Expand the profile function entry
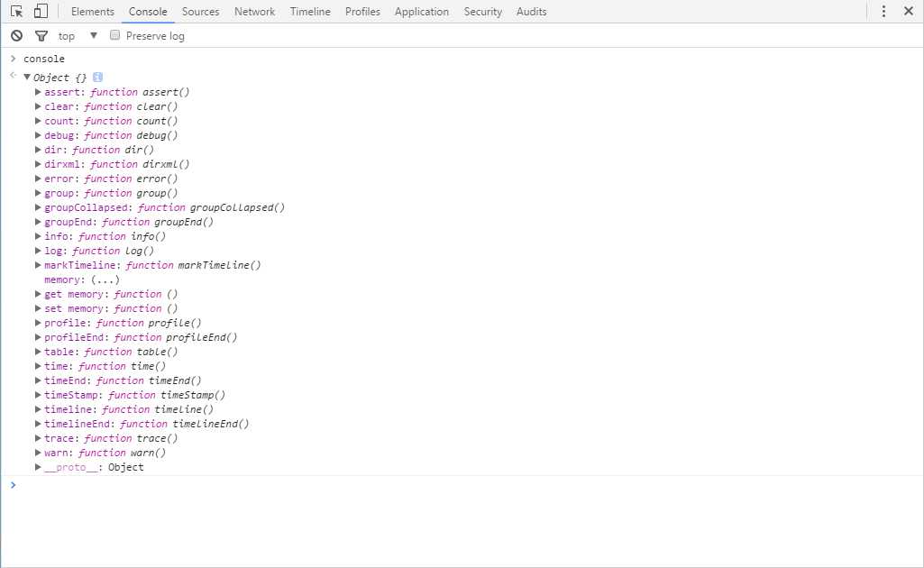Screen dimensions: 924x568 (38, 323)
